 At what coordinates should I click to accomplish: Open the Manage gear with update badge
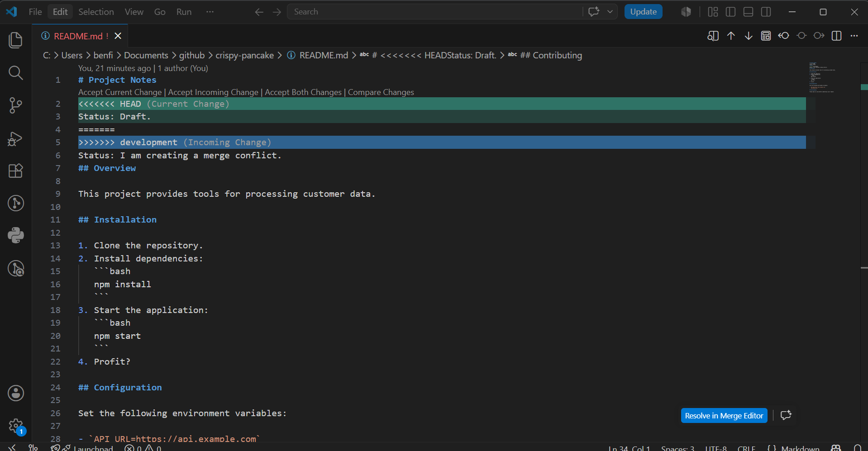click(16, 426)
